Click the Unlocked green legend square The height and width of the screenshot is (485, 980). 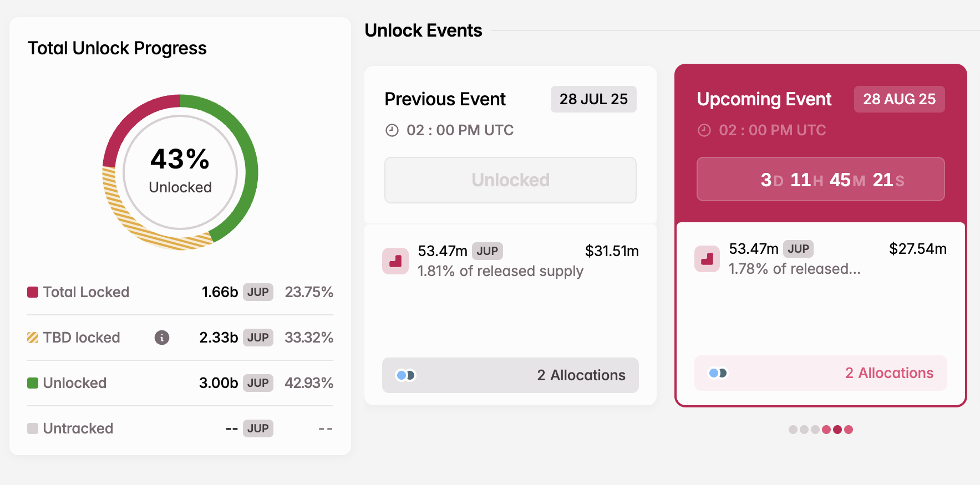pyautogui.click(x=33, y=382)
